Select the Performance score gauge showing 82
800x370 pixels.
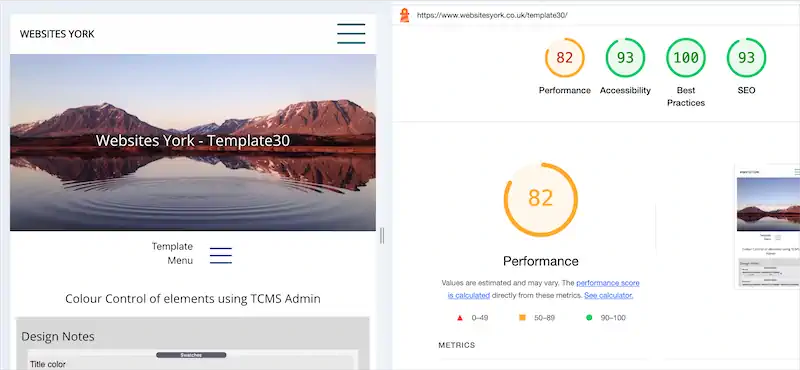pos(564,58)
